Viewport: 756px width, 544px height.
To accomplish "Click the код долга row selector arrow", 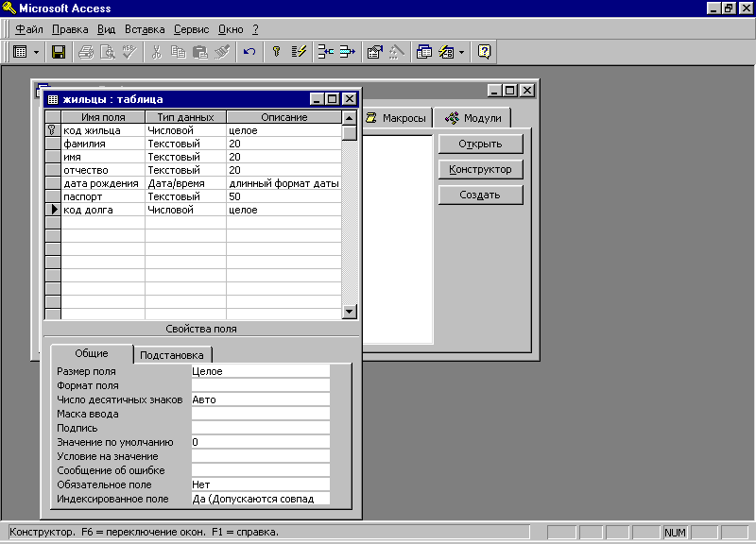I will coord(53,210).
